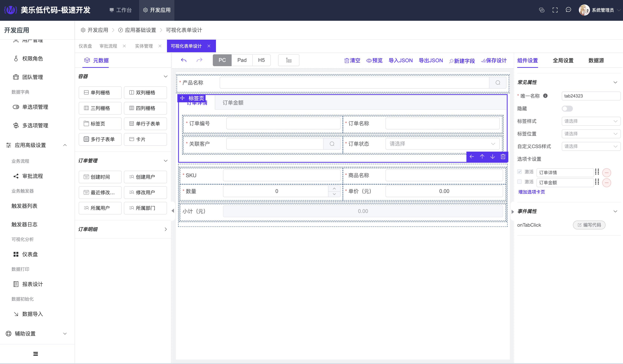The image size is (623, 364).
Task: Click fullscreen icon in top header
Action: click(555, 10)
